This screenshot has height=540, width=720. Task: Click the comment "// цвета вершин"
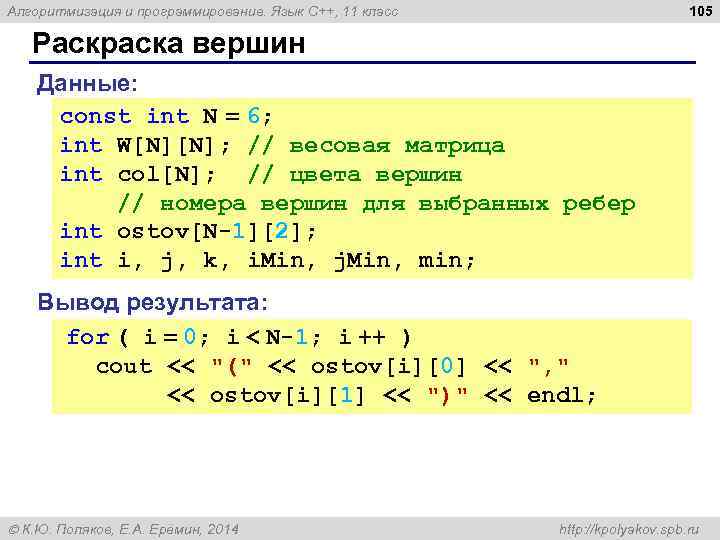[355, 175]
